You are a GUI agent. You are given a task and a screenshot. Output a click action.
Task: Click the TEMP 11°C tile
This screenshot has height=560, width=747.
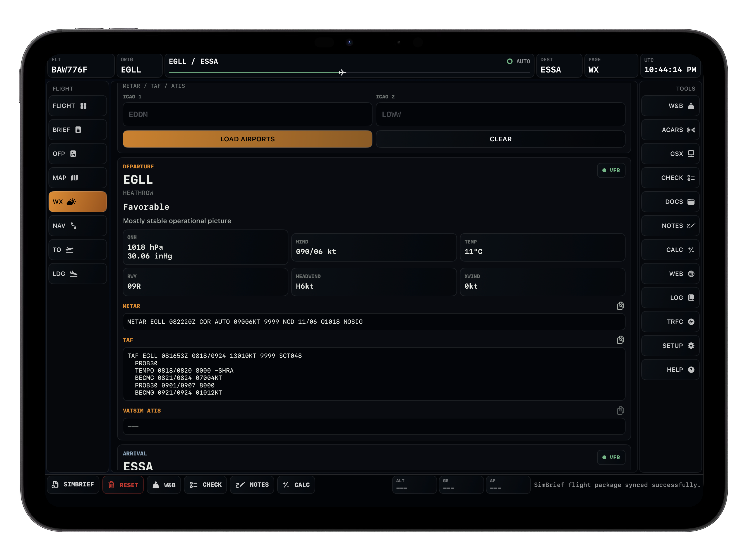coord(542,247)
